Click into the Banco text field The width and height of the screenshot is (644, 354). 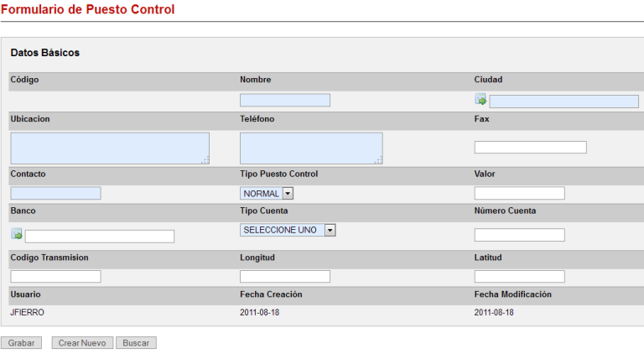100,237
